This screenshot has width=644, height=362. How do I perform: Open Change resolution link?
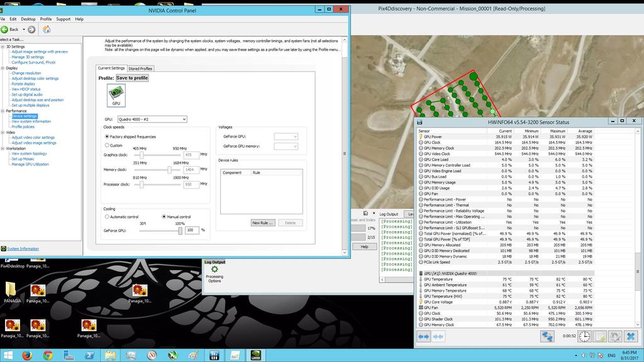26,73
